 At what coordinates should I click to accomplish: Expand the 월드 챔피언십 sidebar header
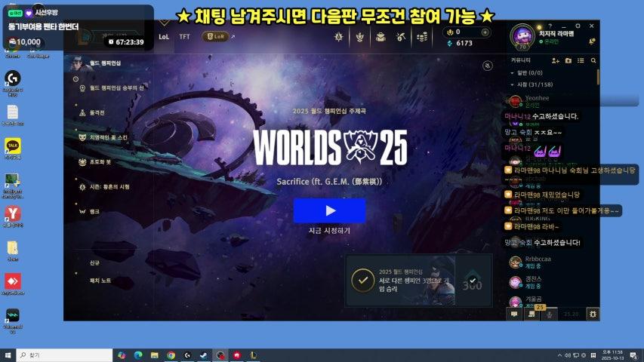[x=105, y=63]
